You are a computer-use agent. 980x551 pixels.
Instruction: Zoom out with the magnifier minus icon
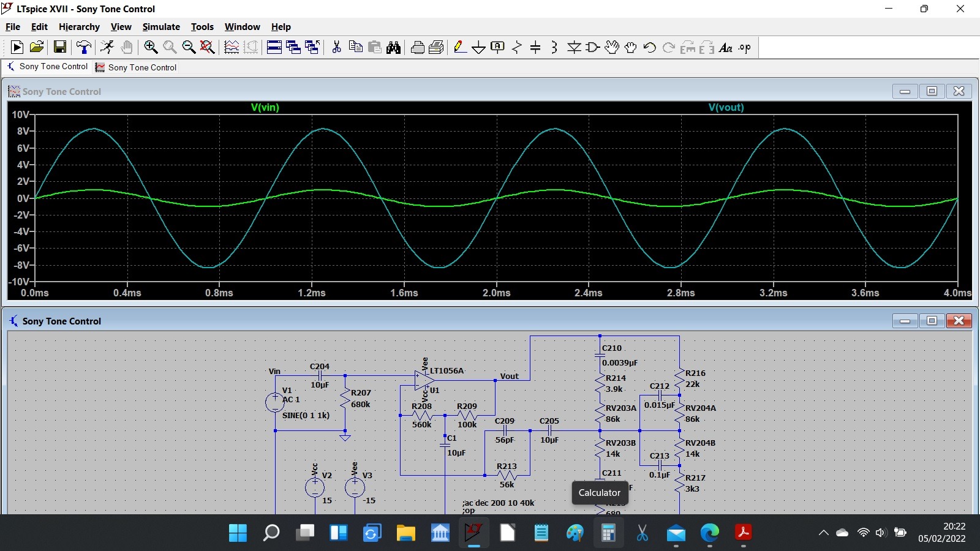click(189, 47)
